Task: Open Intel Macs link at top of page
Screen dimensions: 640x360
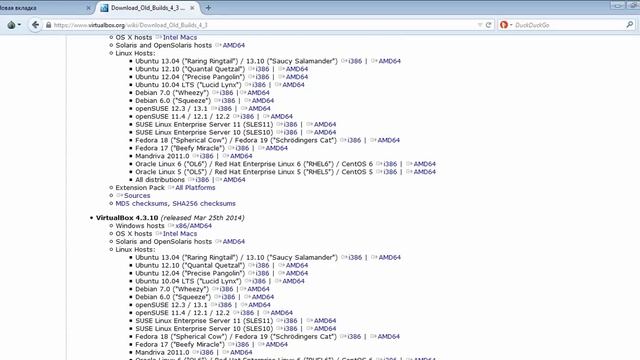Action: (x=180, y=37)
